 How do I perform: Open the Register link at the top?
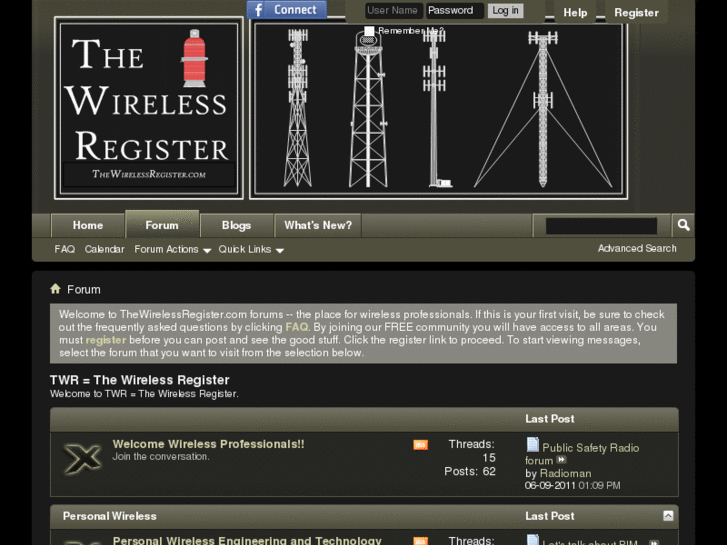click(636, 13)
